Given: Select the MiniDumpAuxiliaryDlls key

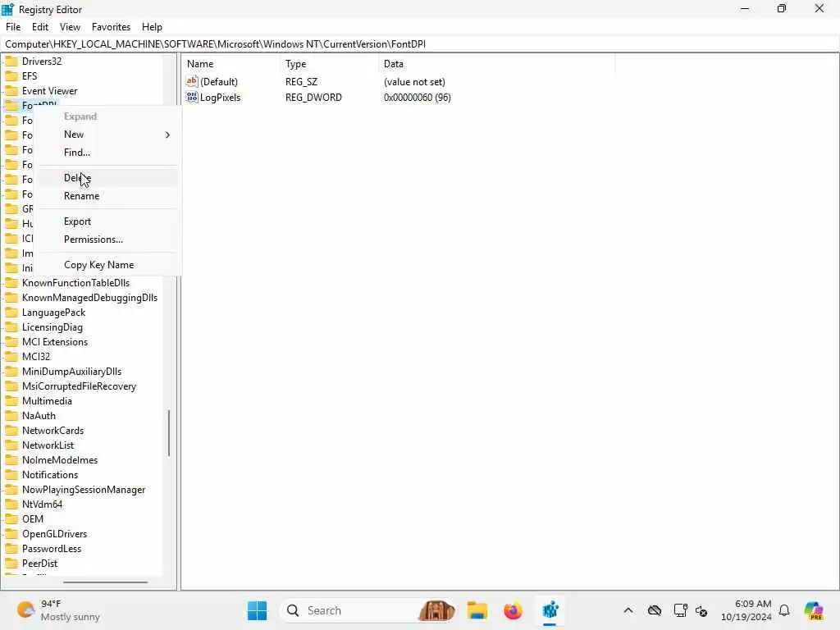Looking at the screenshot, I should click(72, 372).
